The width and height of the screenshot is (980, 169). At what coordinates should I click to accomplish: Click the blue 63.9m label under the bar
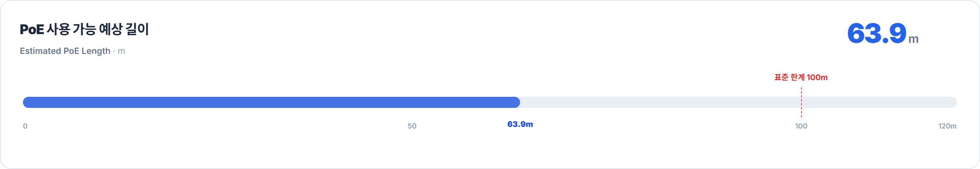click(520, 124)
